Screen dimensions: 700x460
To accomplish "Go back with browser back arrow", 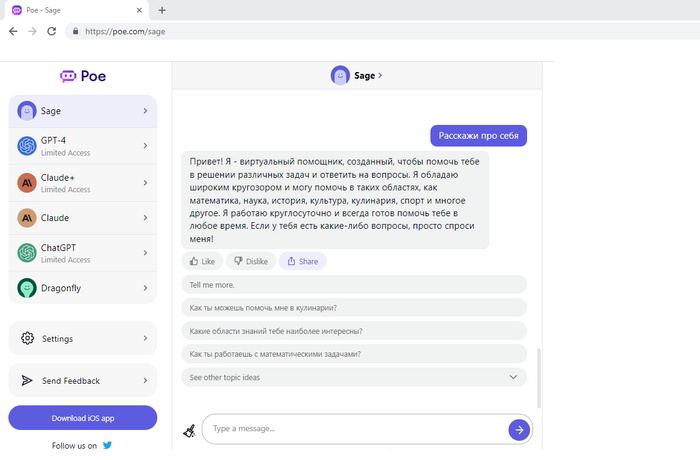I will (13, 31).
